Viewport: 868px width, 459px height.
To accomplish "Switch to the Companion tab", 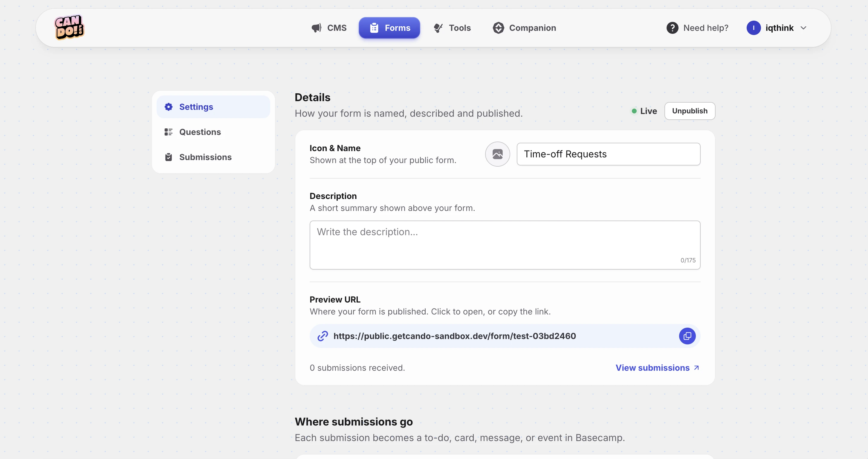I will click(524, 28).
